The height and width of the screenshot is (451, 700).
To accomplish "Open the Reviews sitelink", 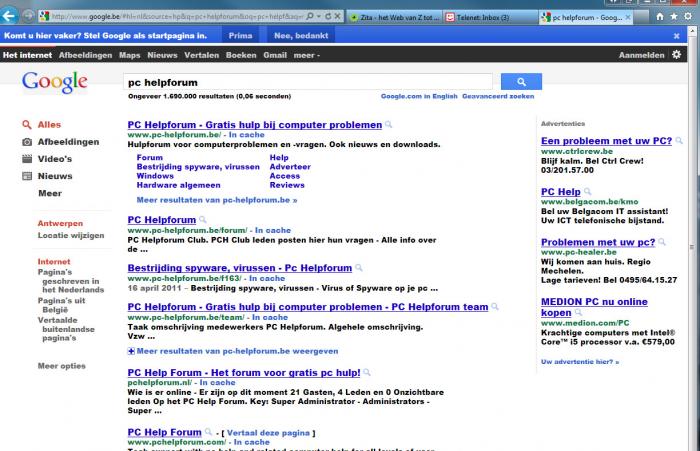I will pyautogui.click(x=287, y=185).
